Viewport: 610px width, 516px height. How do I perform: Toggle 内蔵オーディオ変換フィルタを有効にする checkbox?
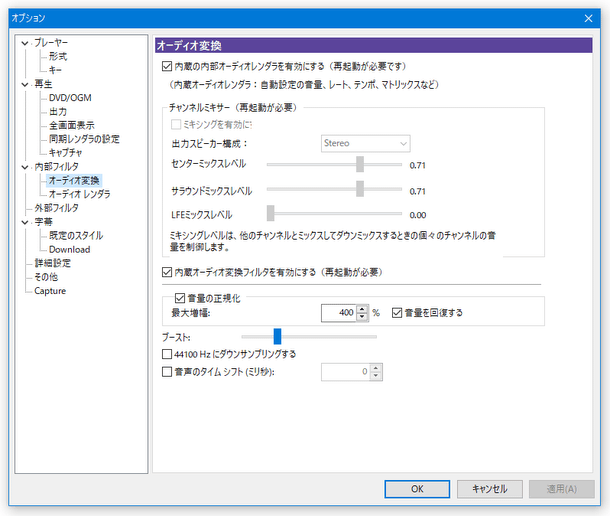pos(167,272)
